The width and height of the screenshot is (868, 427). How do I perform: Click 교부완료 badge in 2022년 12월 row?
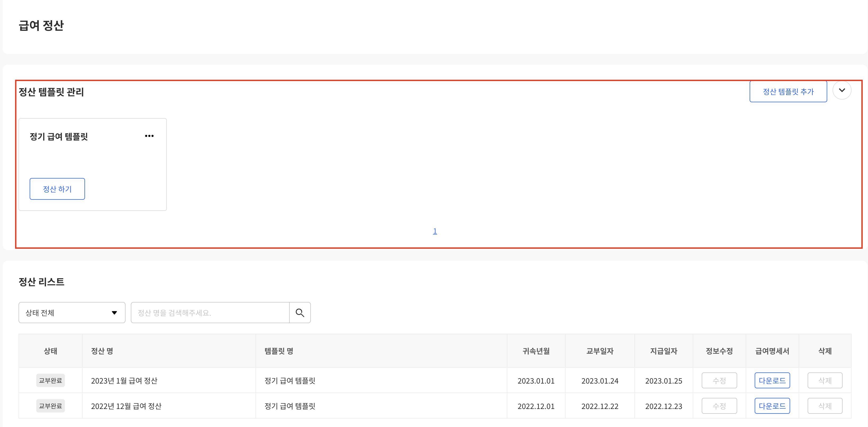coord(51,406)
